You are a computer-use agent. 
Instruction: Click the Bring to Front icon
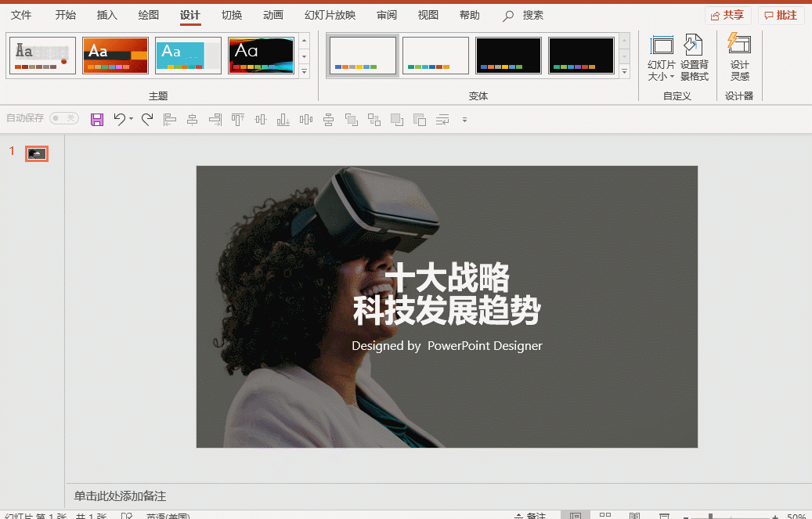[x=397, y=120]
